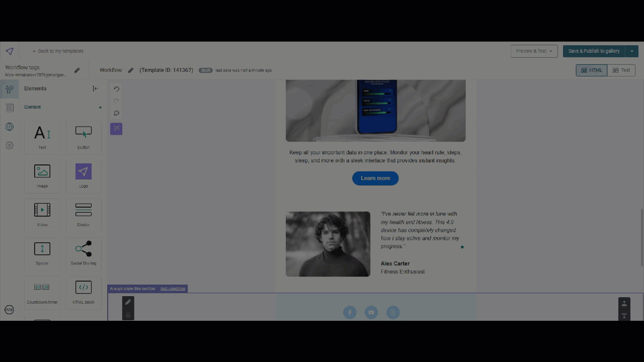Select the Spacer element tile
This screenshot has width=644, height=362.
pos(42,253)
